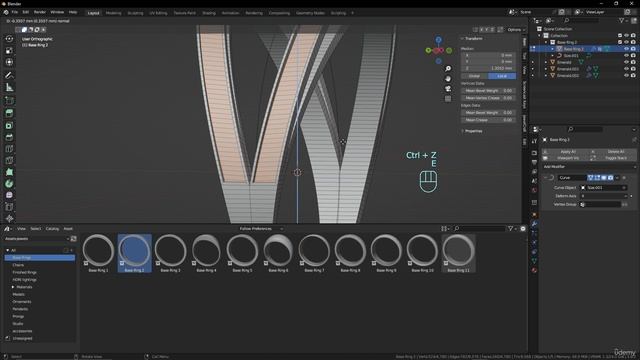The height and width of the screenshot is (360, 640).
Task: Select the Bevel tool
Action: [x=9, y=137]
